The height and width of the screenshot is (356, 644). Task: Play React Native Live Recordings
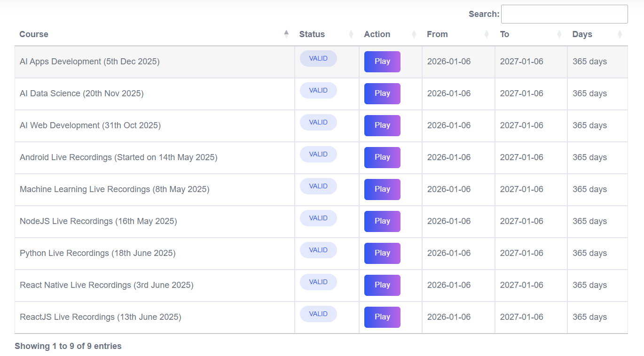click(x=382, y=285)
